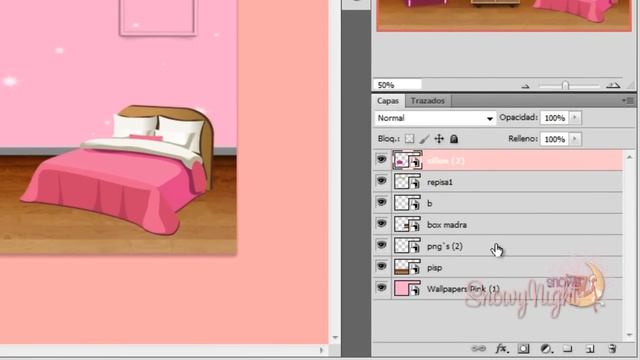Delete layer with trash icon
640x360 pixels.
612,349
